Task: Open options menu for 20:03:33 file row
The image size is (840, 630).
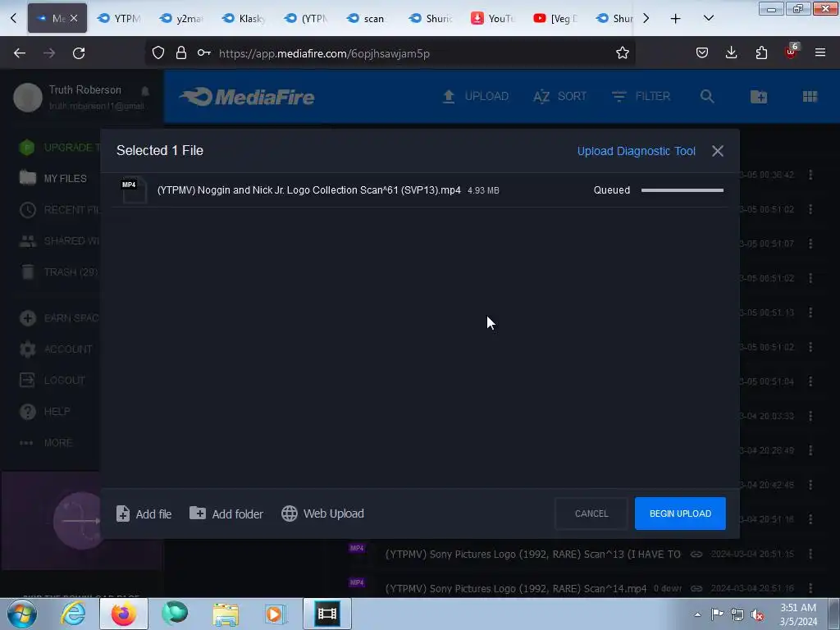Action: [810, 416]
